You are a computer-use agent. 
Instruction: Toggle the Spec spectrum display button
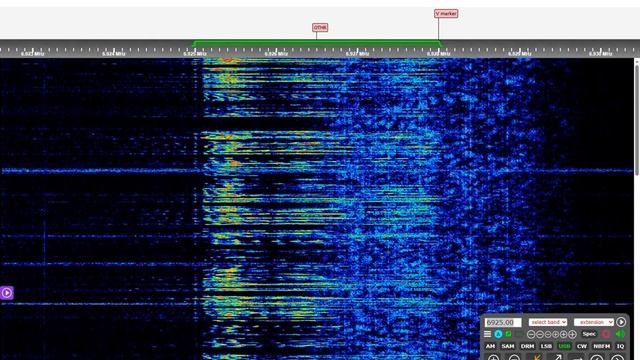tap(589, 334)
